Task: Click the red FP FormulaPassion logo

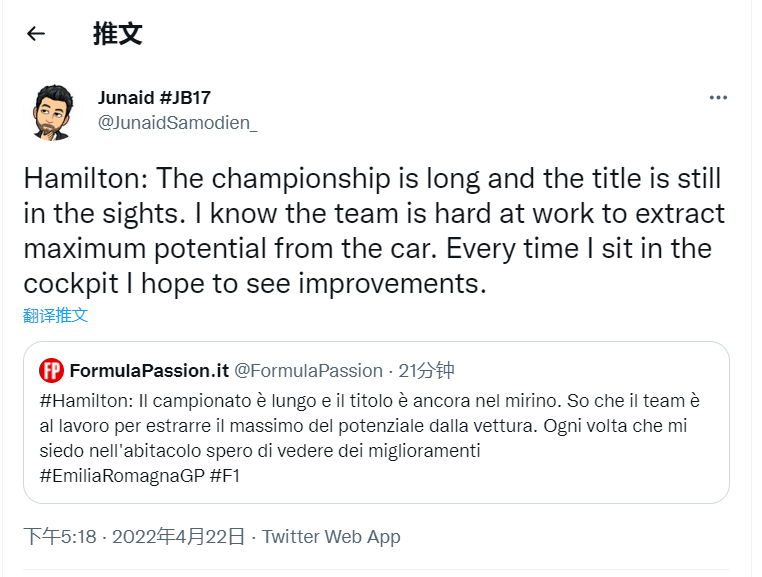Action: click(x=52, y=371)
